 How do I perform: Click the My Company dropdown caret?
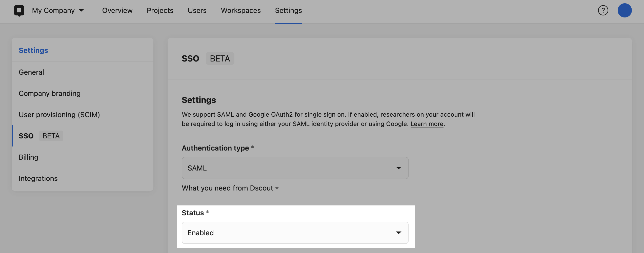[x=81, y=11]
